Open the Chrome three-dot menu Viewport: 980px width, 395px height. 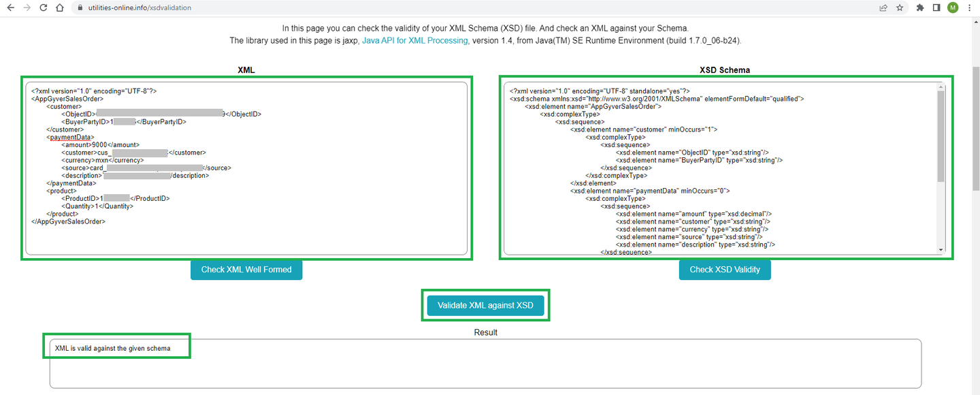[969, 8]
